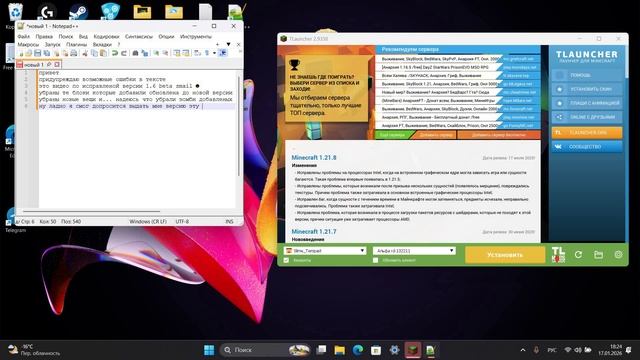Open dropdown arrow next to show-characters icon
The image size is (640, 360).
point(214,53)
